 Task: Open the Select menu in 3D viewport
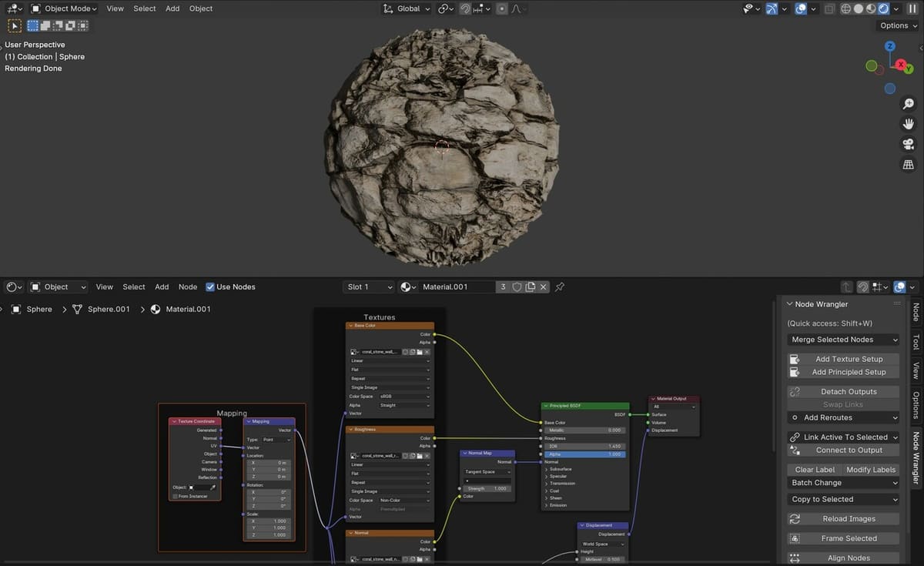coord(145,8)
